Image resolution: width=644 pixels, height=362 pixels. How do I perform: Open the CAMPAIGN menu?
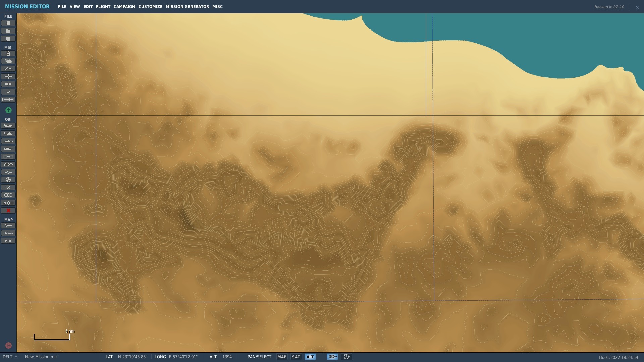coord(124,7)
